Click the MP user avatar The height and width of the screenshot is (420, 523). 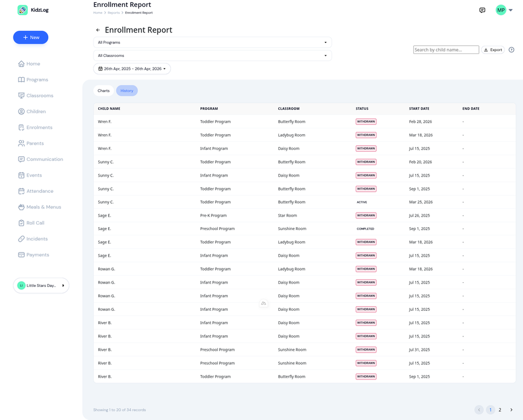tap(501, 10)
